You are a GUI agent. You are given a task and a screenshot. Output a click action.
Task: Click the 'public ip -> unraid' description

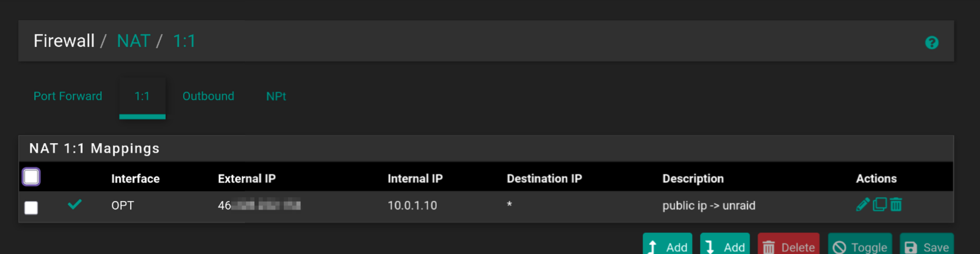click(x=709, y=205)
